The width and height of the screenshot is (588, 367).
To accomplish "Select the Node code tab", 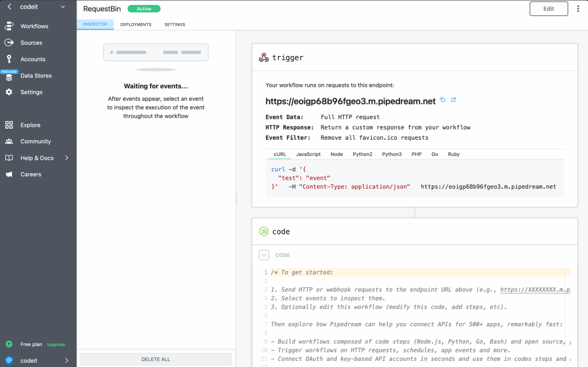I will [x=337, y=154].
